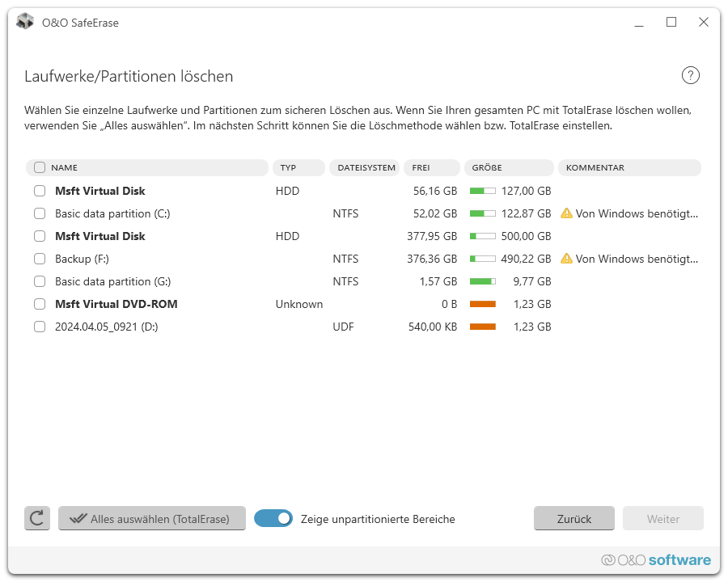Toggle the select-all checkbox in header
Viewport: 728px width, 582px height.
40,168
